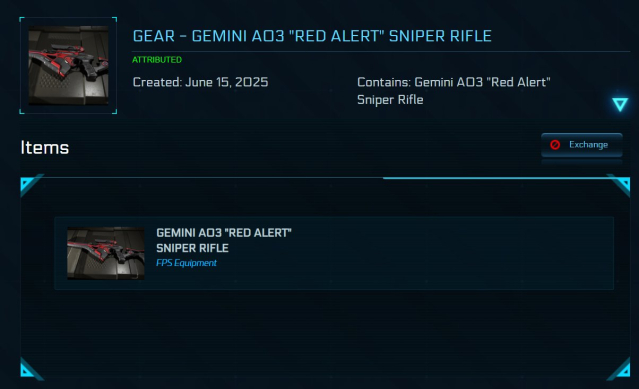Open the sniper rifle pledge thumbnail
The image size is (639, 389).
pos(68,66)
